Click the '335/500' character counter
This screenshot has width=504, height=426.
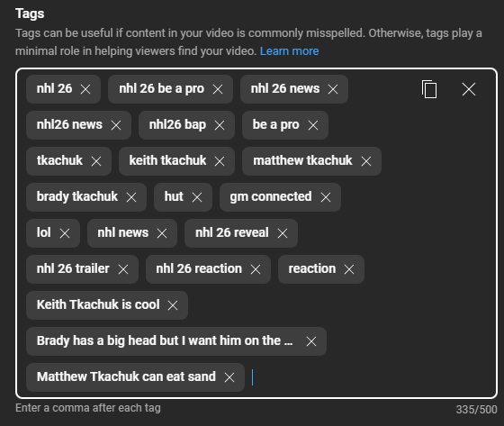coord(476,410)
